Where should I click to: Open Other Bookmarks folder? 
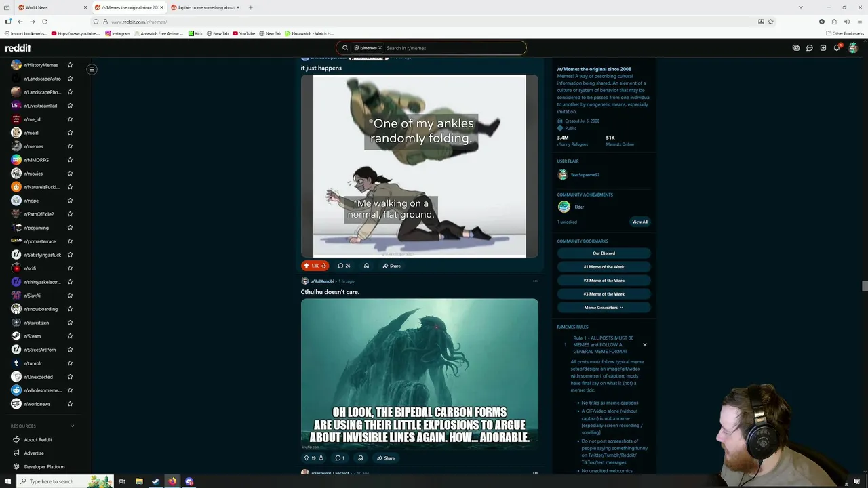(845, 33)
